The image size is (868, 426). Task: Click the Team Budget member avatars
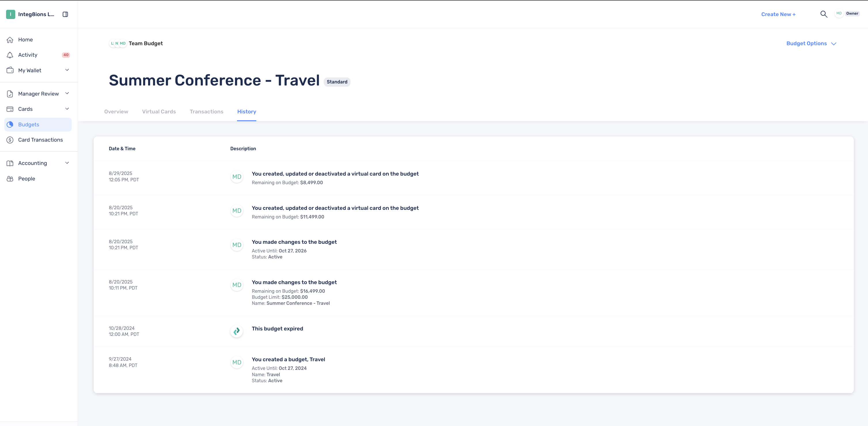117,43
